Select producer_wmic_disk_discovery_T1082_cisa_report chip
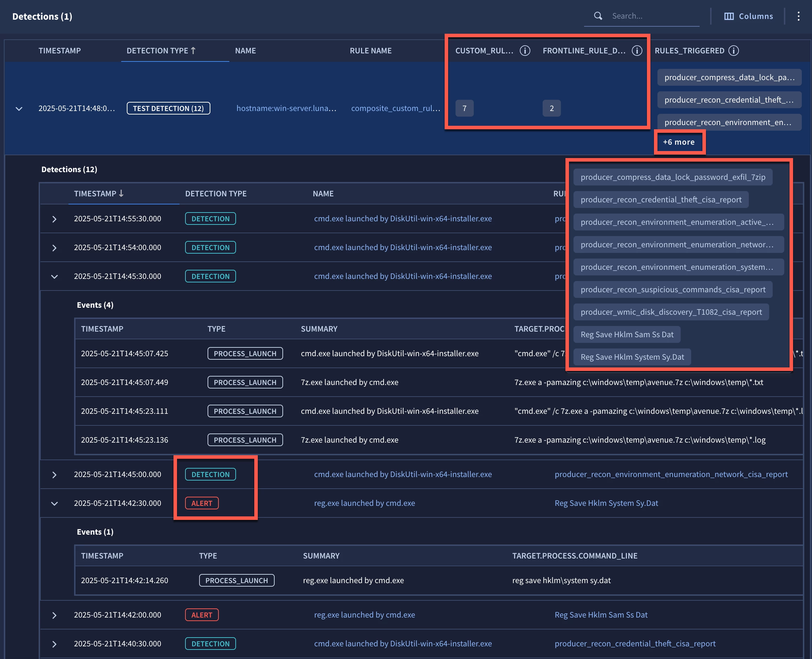 point(671,312)
